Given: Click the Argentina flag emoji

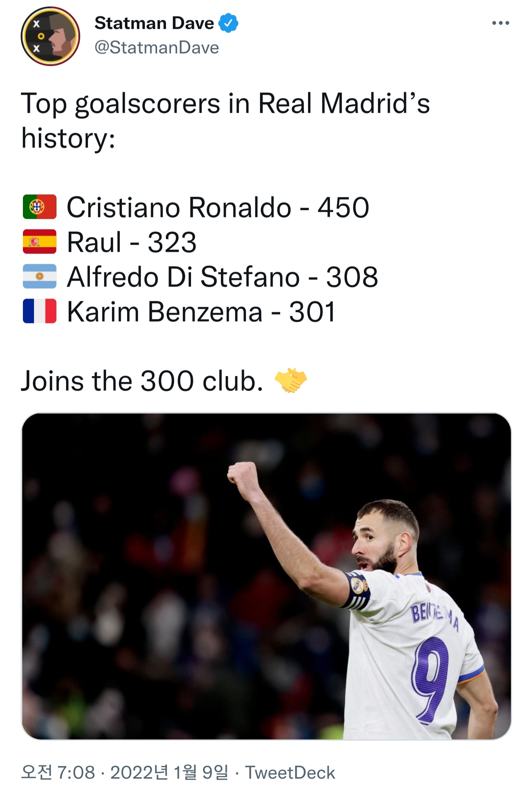Looking at the screenshot, I should (x=40, y=276).
